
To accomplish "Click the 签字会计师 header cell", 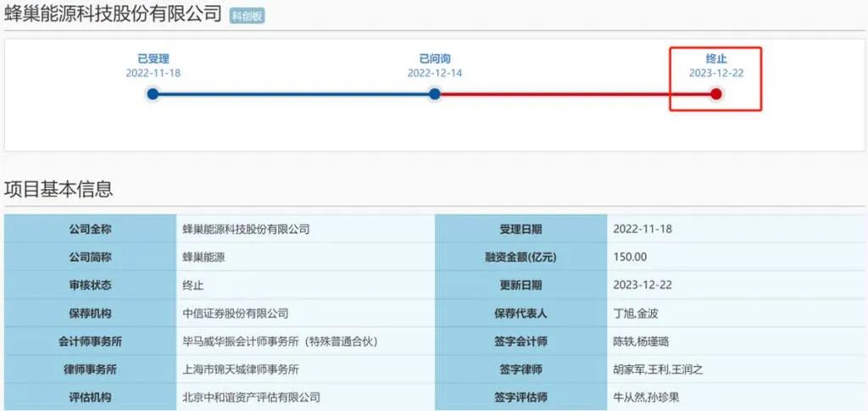I will point(521,342).
